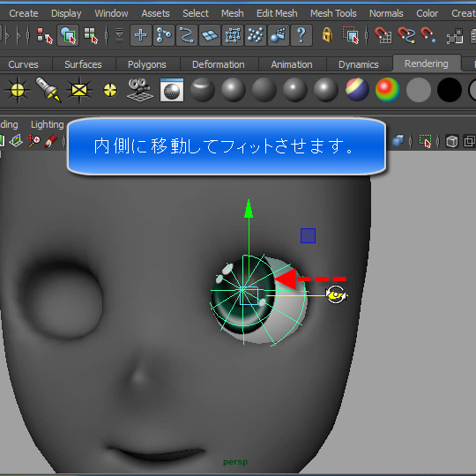
Task: Switch to the Deformation shelf tab
Action: click(x=219, y=64)
